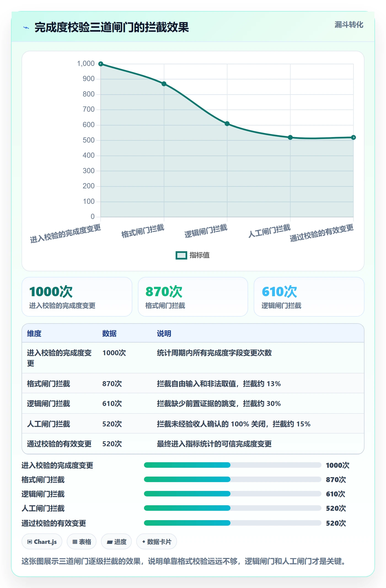Click the text 统计周期内所有完成度字段变更次数
Screen dimensions: 386x588
pos(214,353)
